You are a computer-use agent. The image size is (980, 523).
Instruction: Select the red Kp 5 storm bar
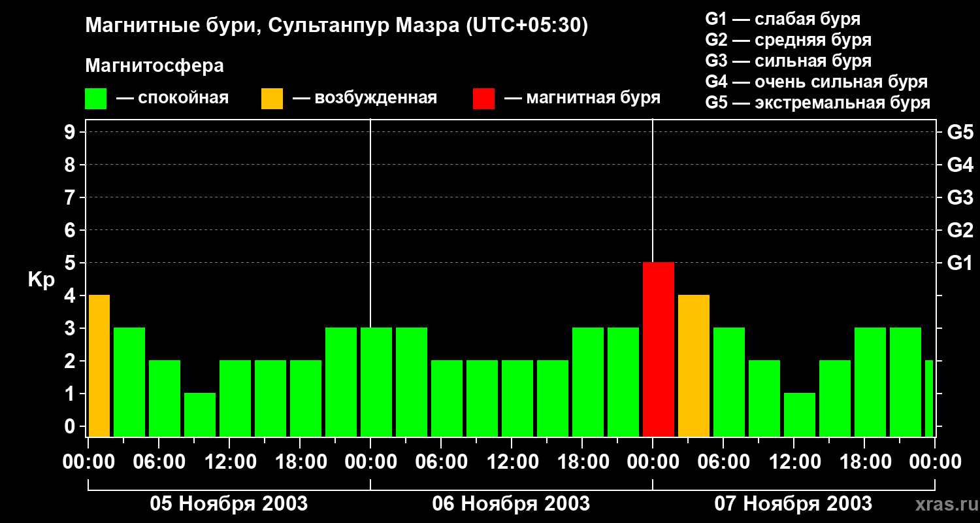coord(659,349)
